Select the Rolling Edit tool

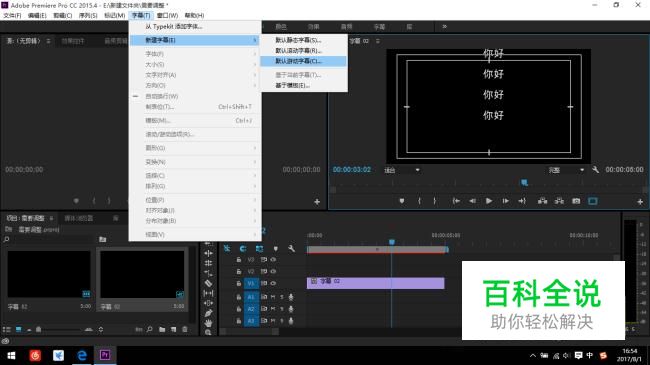[208, 263]
